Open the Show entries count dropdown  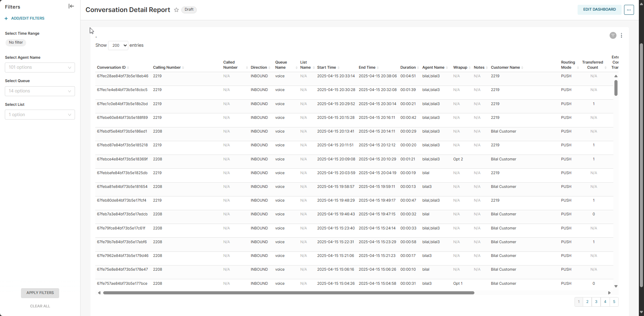[118, 45]
